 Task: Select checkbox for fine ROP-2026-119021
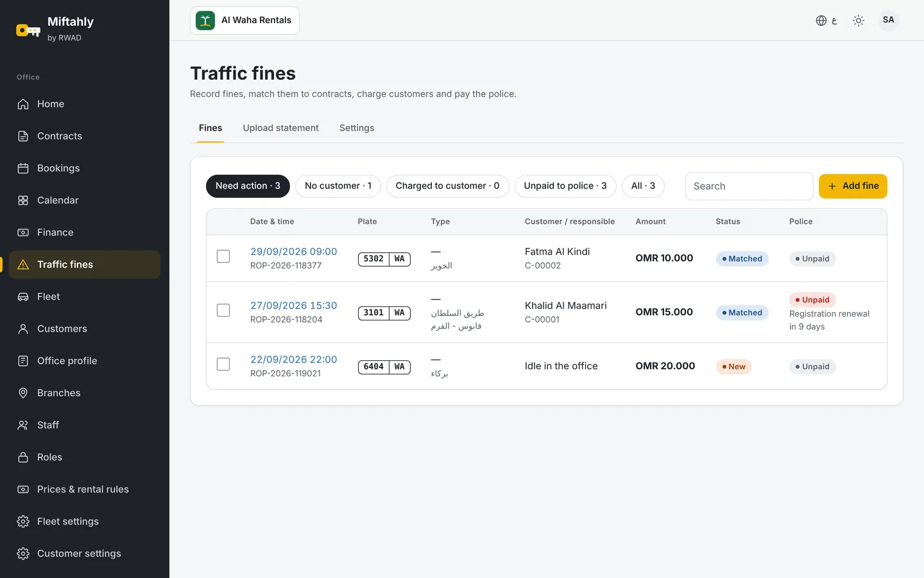click(x=223, y=364)
